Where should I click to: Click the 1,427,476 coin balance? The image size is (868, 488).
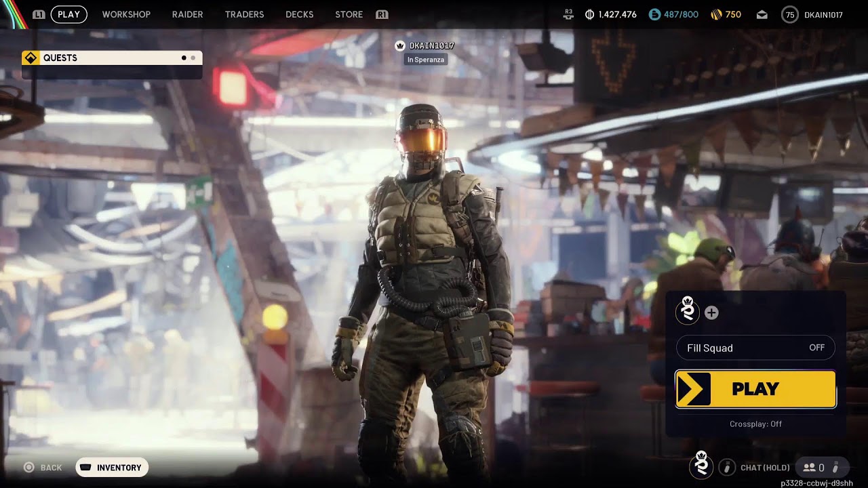pos(618,14)
